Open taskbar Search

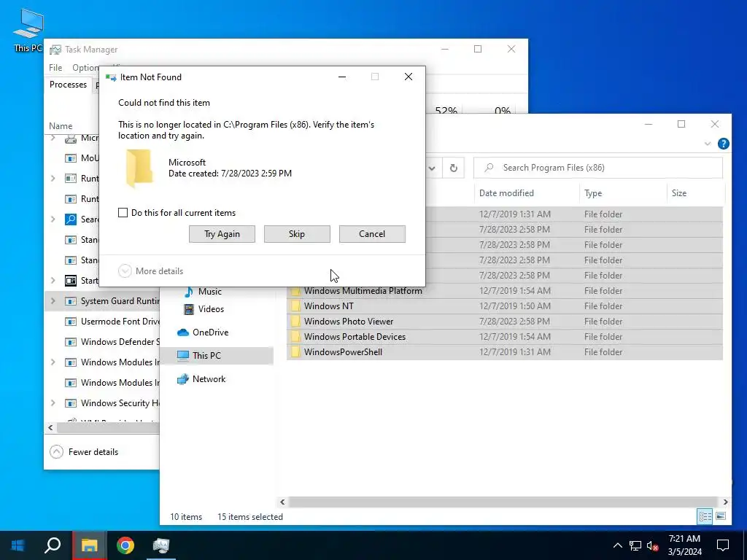click(53, 545)
